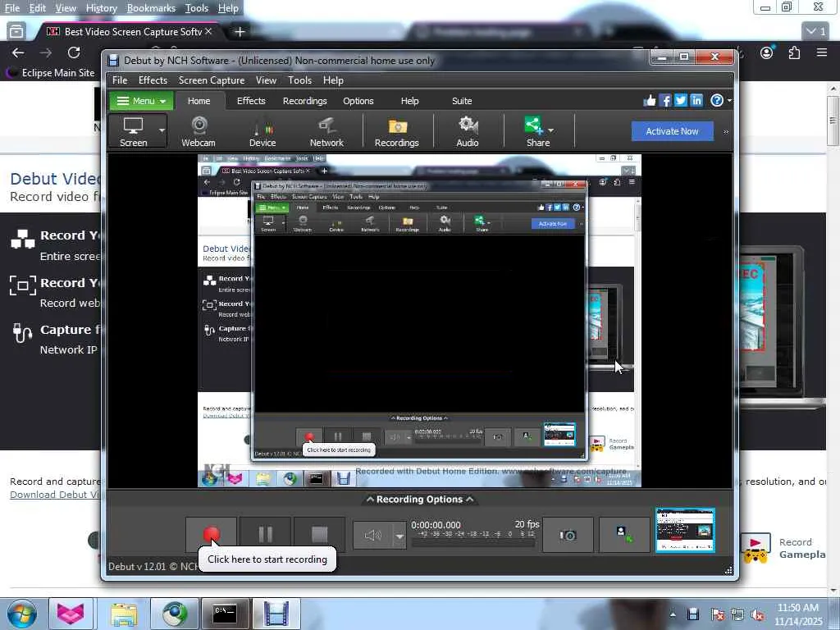Screen dimensions: 840x630
Task: Click the Activate Now button
Action: pyautogui.click(x=672, y=131)
